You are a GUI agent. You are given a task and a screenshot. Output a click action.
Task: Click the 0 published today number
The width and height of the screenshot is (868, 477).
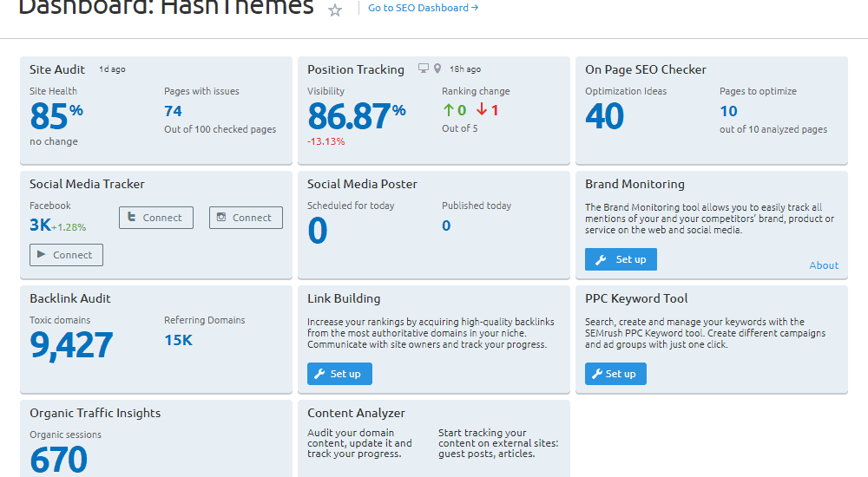click(x=446, y=225)
